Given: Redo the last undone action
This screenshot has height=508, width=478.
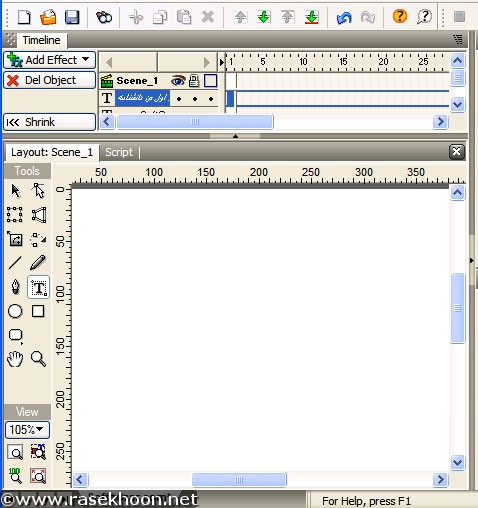Looking at the screenshot, I should [368, 17].
